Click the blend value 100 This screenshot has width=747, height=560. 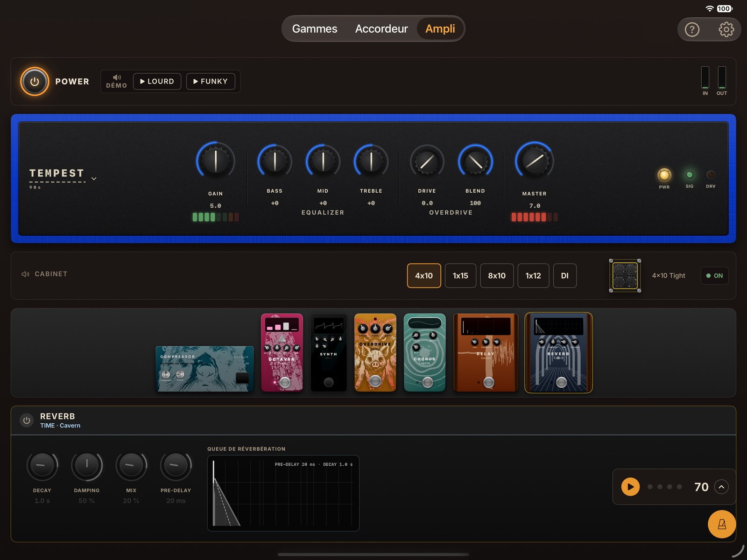475,203
